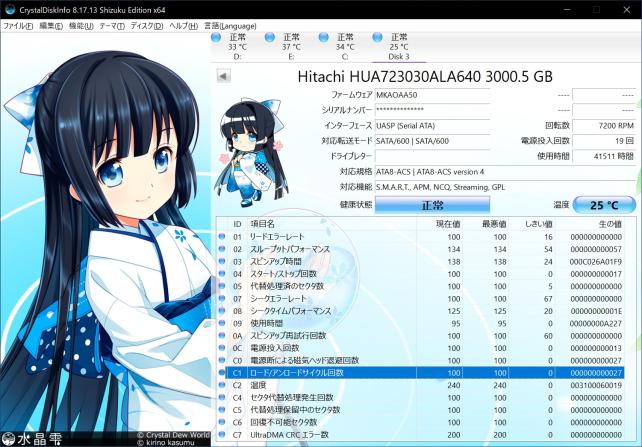Select the ロード/アンロードサイクル回数 attribute name
Image resolution: width=642 pixels, height=447 pixels.
click(297, 373)
